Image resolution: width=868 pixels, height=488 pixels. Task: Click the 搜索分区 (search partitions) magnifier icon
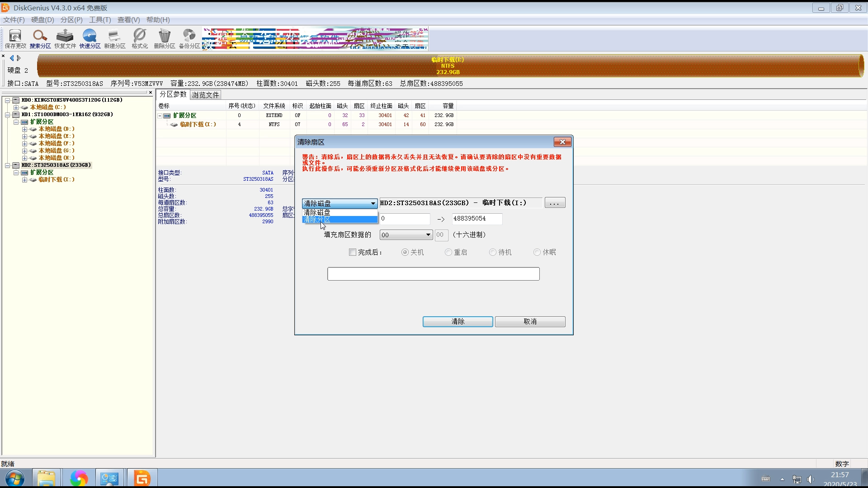pyautogui.click(x=40, y=38)
